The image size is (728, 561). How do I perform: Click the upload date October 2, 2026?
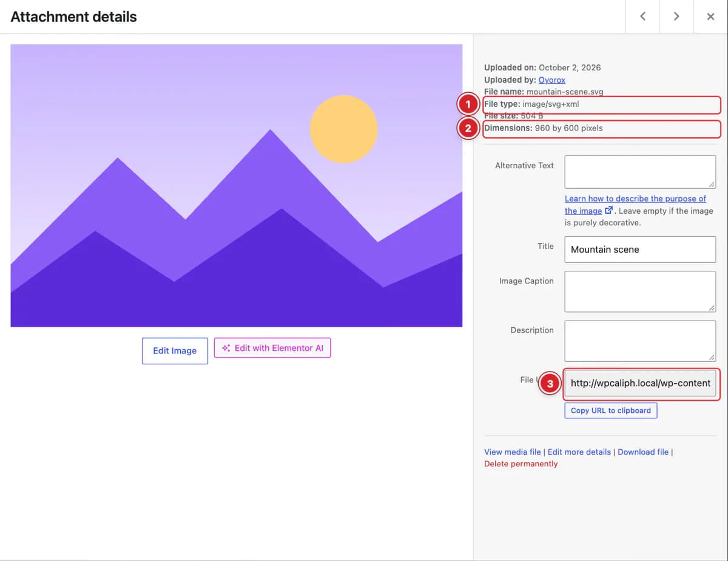(570, 67)
